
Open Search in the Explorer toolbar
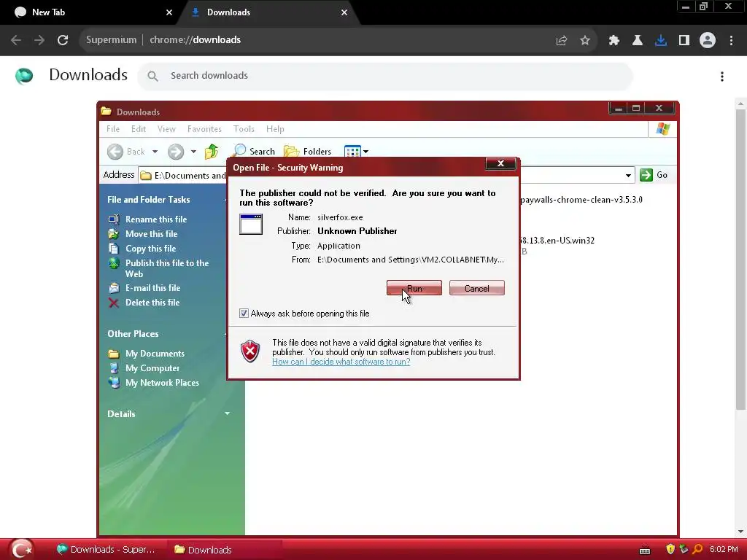pyautogui.click(x=254, y=152)
